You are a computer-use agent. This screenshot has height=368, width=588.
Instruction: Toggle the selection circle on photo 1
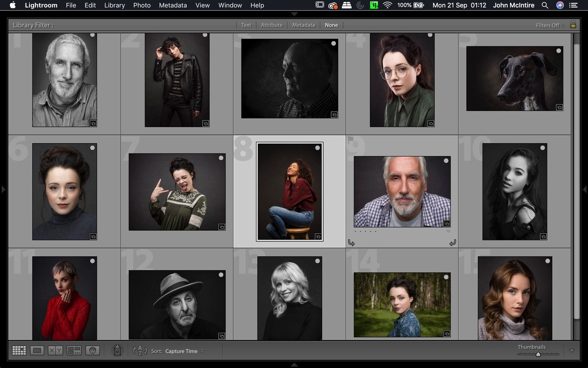pyautogui.click(x=93, y=35)
